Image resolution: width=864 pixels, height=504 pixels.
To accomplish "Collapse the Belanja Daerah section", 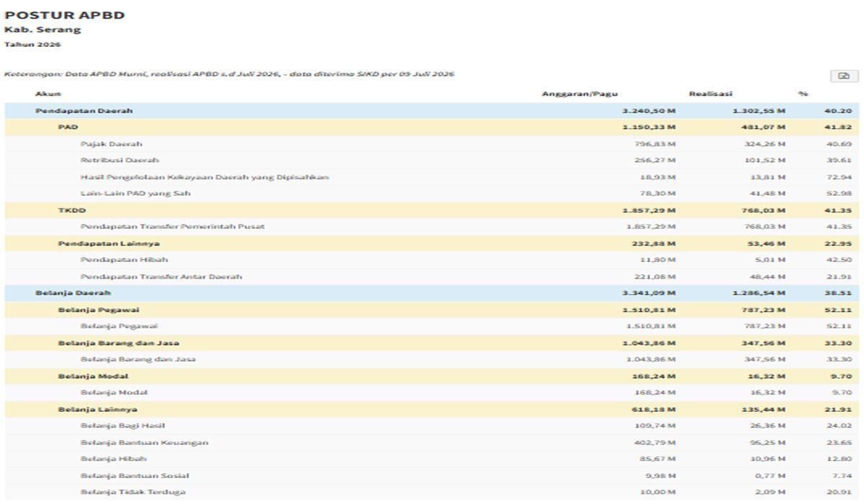I will point(432,293).
